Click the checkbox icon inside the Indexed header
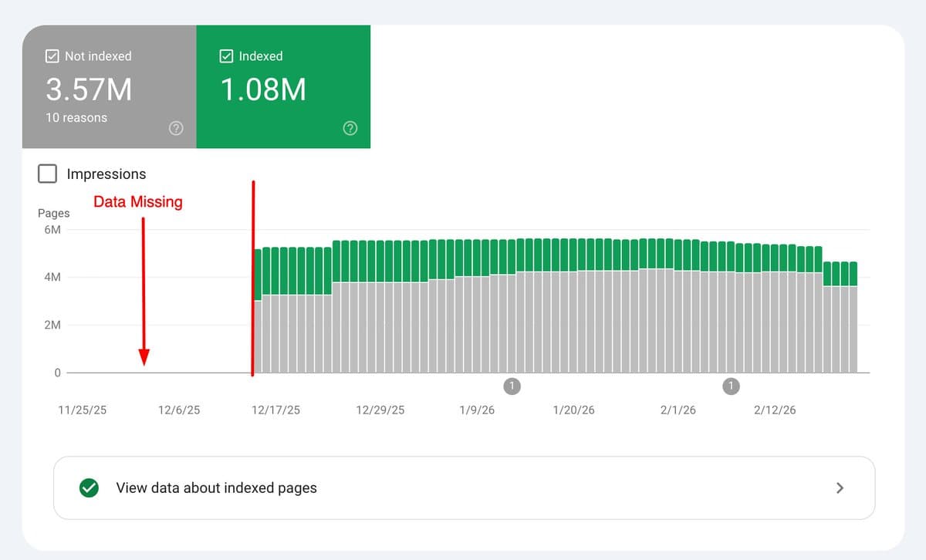926x560 pixels. tap(227, 56)
